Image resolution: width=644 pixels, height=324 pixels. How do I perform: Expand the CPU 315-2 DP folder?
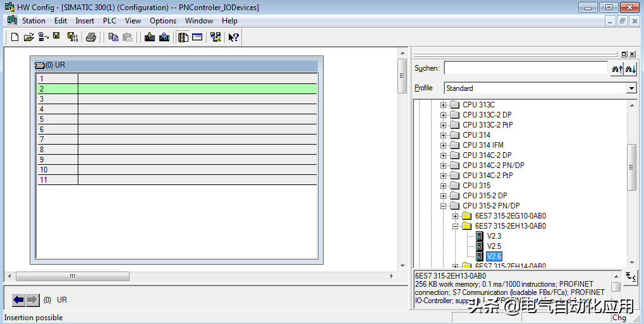tap(443, 196)
